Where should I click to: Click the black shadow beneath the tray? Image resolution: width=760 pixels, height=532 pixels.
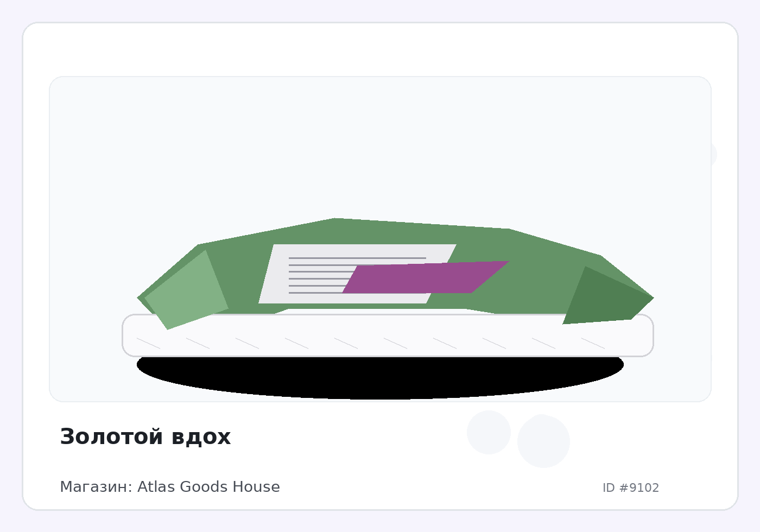point(380,380)
